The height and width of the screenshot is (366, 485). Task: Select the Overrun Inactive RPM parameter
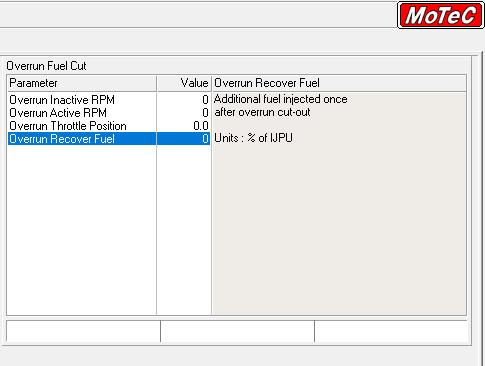[x=62, y=100]
